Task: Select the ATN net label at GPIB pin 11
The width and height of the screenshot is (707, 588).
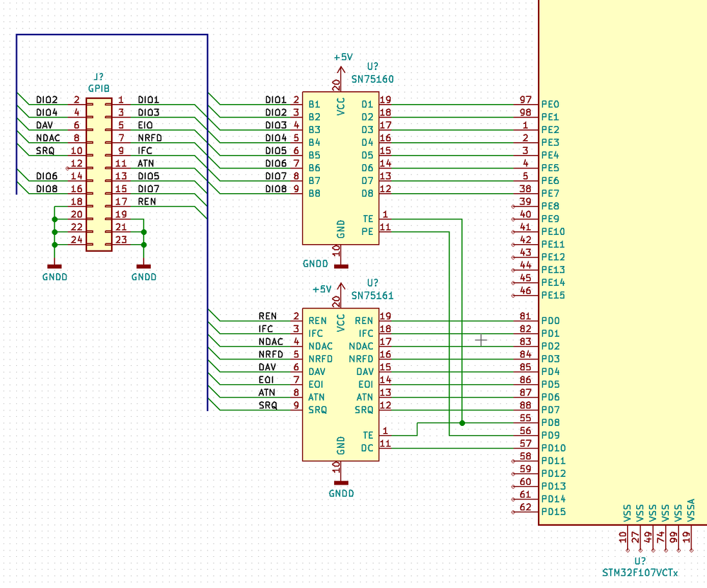Action: coord(146,163)
